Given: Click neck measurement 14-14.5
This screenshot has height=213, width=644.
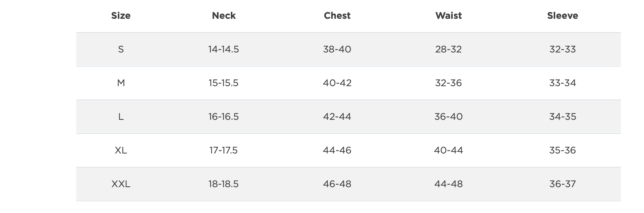Looking at the screenshot, I should [224, 49].
